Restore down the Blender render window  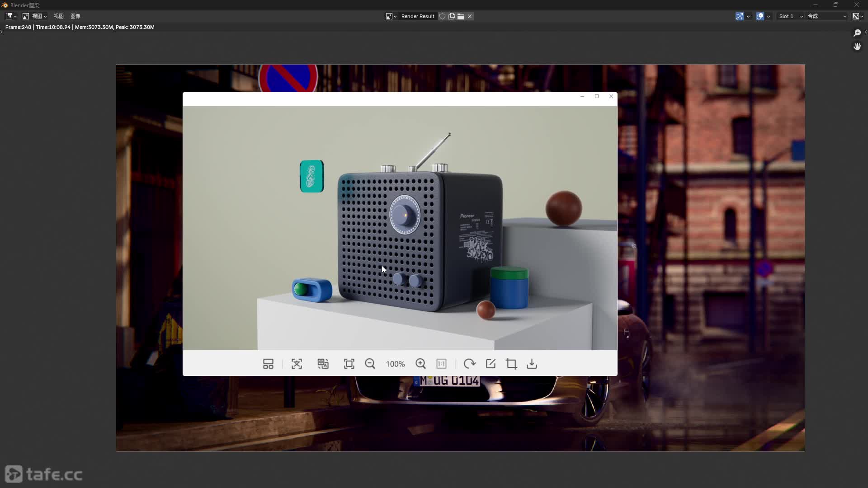[x=836, y=5]
